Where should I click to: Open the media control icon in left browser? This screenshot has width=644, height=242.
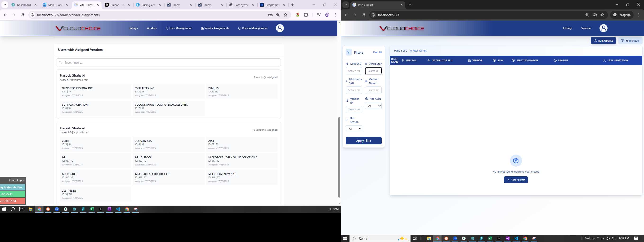click(318, 15)
